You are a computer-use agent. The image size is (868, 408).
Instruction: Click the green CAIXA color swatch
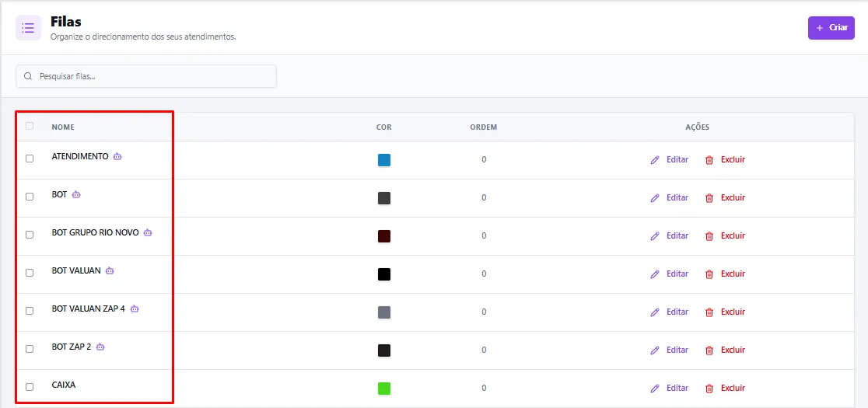click(x=384, y=389)
